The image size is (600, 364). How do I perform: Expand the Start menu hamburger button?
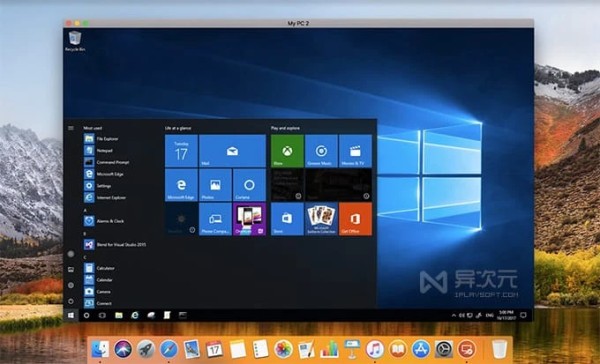click(x=71, y=128)
